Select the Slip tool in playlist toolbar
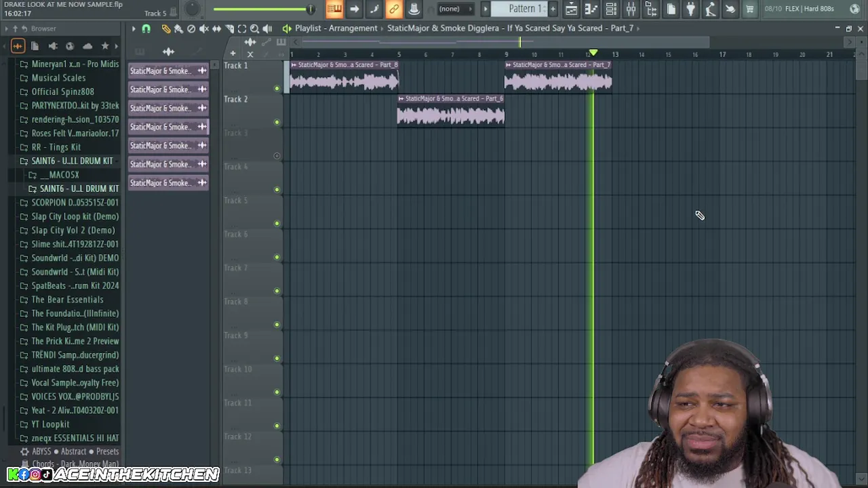This screenshot has height=488, width=868. click(x=217, y=28)
